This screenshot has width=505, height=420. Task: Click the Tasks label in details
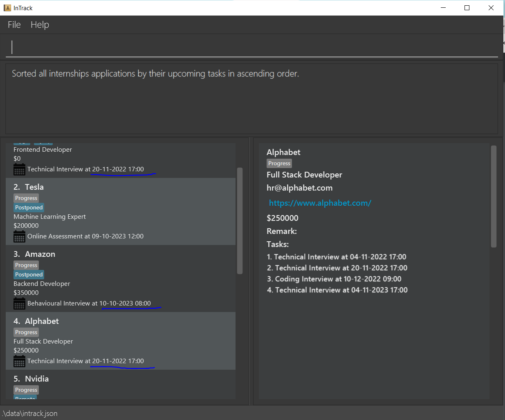pos(278,244)
